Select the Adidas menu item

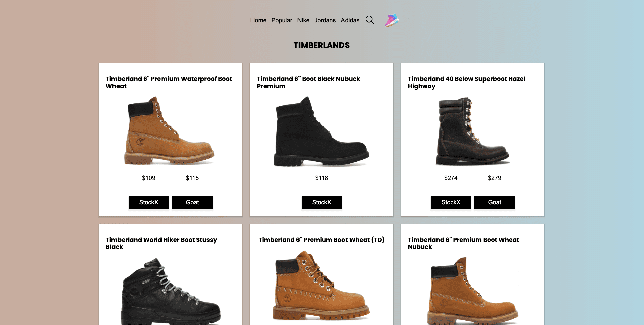[x=350, y=20]
